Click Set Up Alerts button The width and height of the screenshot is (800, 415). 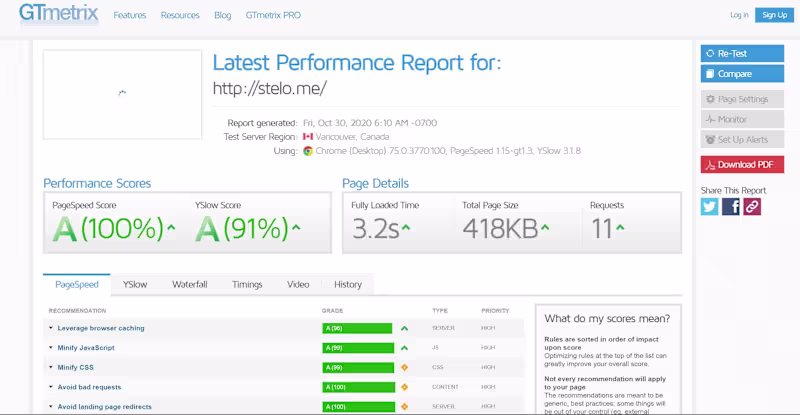click(x=742, y=139)
